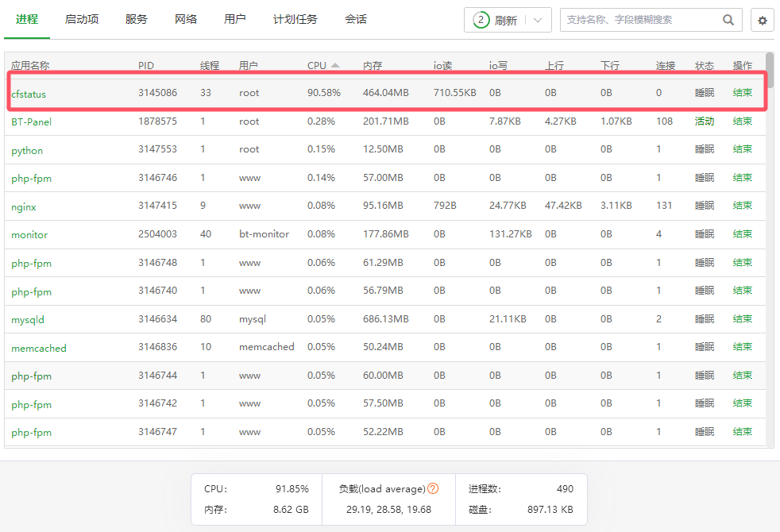Viewport: 780px width, 532px height.
Task: Select the 90.58% CPU value
Action: click(324, 92)
